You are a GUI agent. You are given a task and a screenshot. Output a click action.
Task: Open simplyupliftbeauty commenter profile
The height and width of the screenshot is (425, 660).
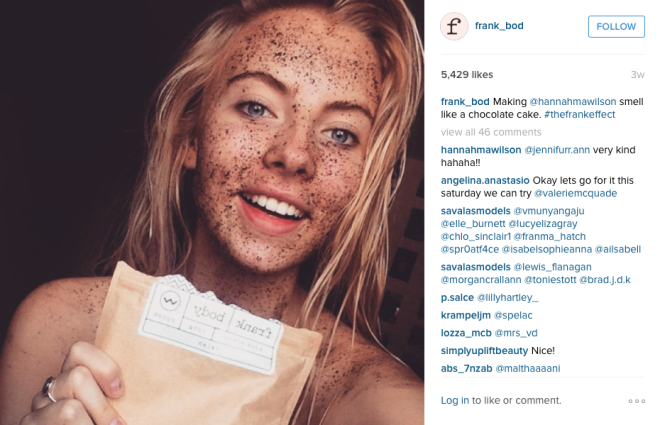484,351
